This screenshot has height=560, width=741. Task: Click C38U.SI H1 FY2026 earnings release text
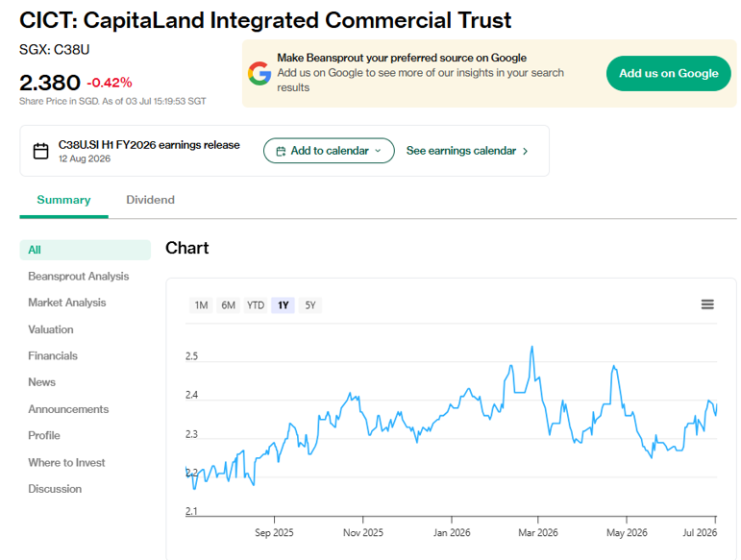149,145
